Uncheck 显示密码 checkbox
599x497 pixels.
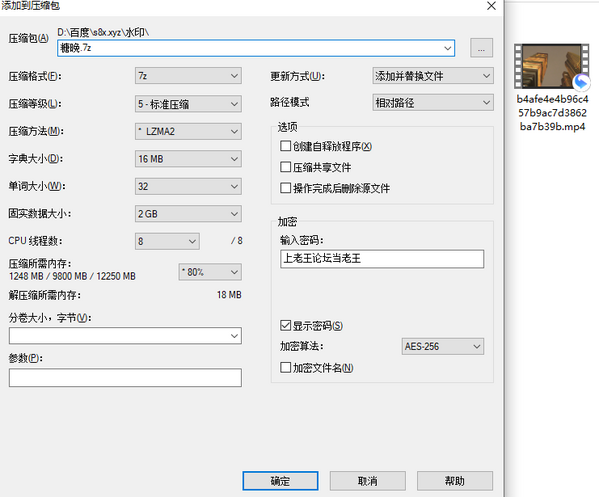pyautogui.click(x=285, y=325)
